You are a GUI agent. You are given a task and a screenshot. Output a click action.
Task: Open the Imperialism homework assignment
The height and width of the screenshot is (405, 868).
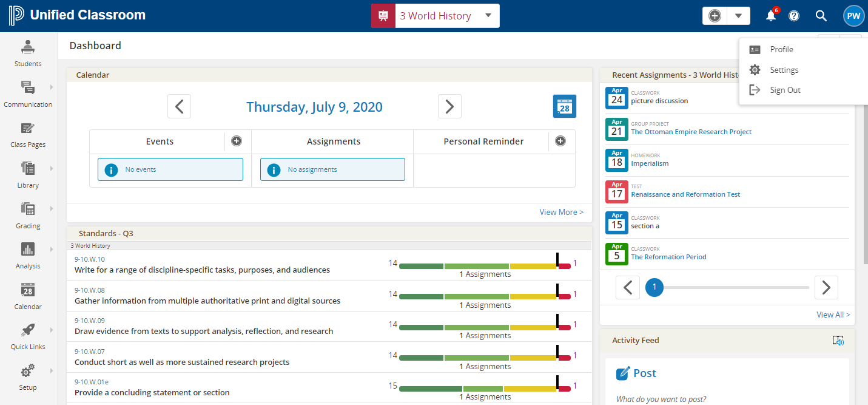coord(650,163)
